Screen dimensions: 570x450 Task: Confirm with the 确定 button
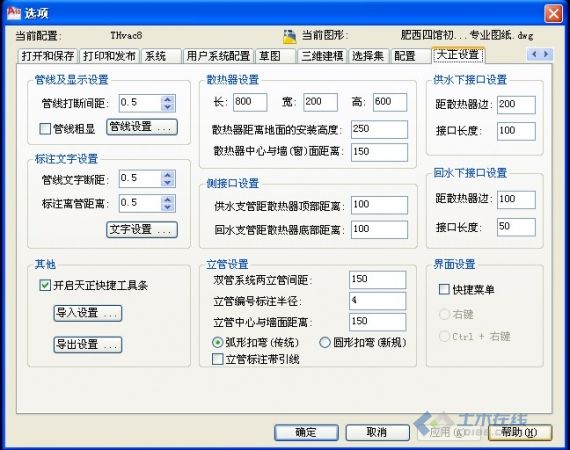(x=306, y=433)
